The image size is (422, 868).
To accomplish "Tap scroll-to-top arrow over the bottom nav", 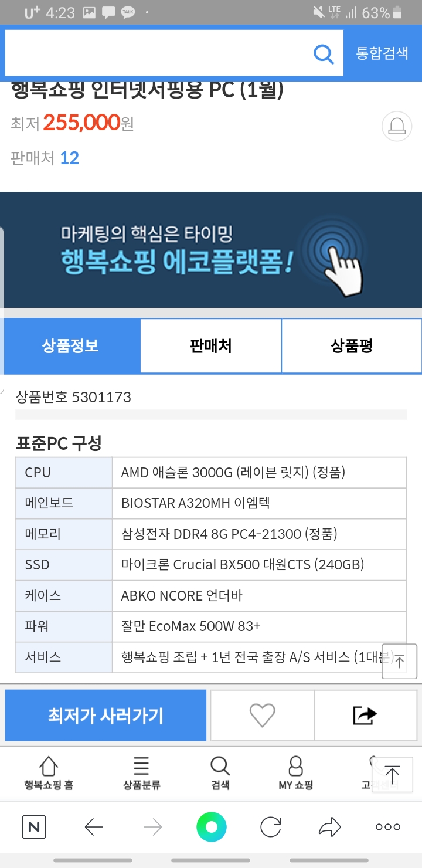I will click(x=393, y=775).
